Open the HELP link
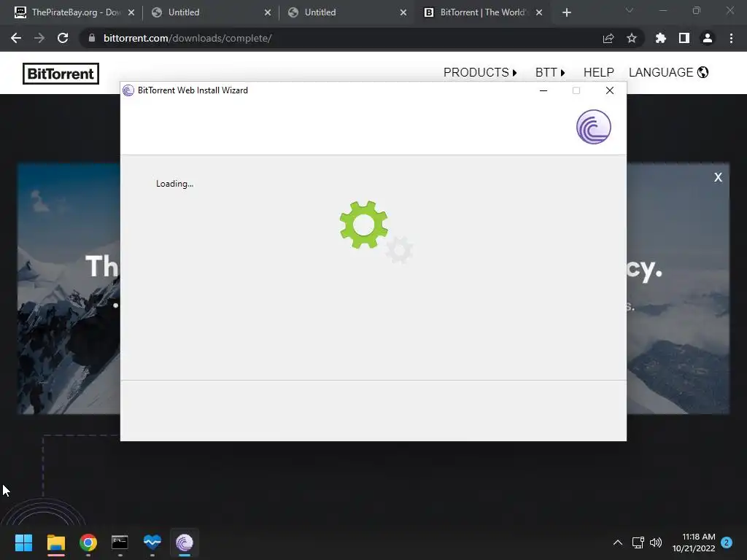Screen dimensions: 747x560 pyautogui.click(x=598, y=72)
